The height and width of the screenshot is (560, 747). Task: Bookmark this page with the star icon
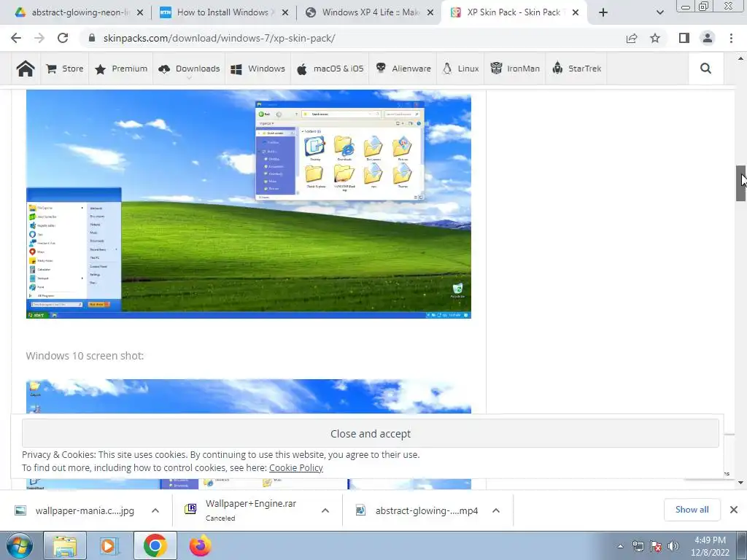pos(655,38)
